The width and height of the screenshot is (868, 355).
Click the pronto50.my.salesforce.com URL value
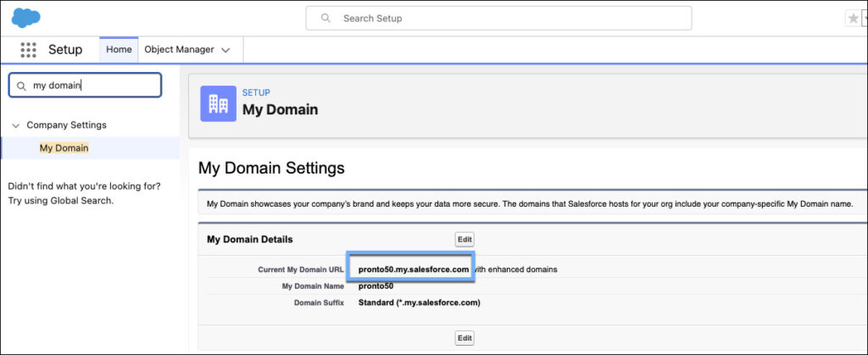pos(413,269)
